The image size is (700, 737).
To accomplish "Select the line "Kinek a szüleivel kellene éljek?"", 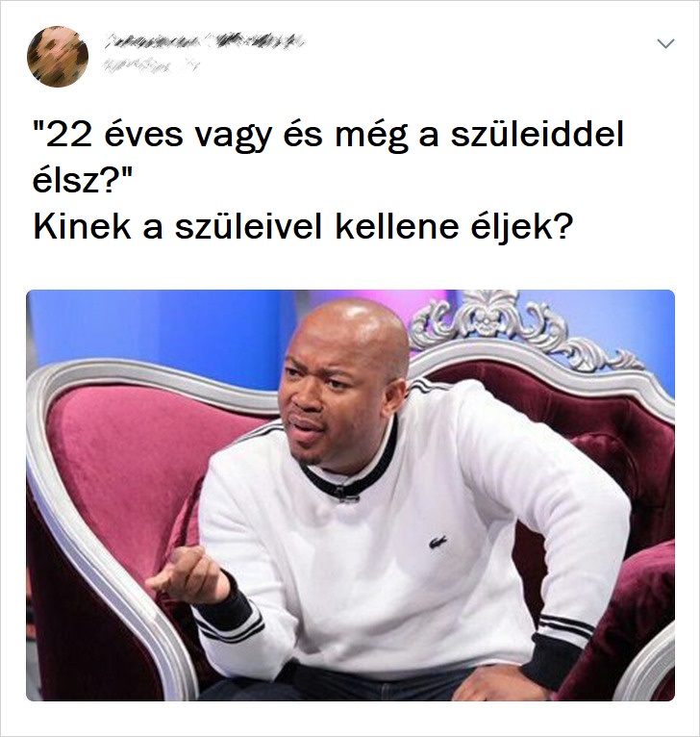I will (304, 226).
